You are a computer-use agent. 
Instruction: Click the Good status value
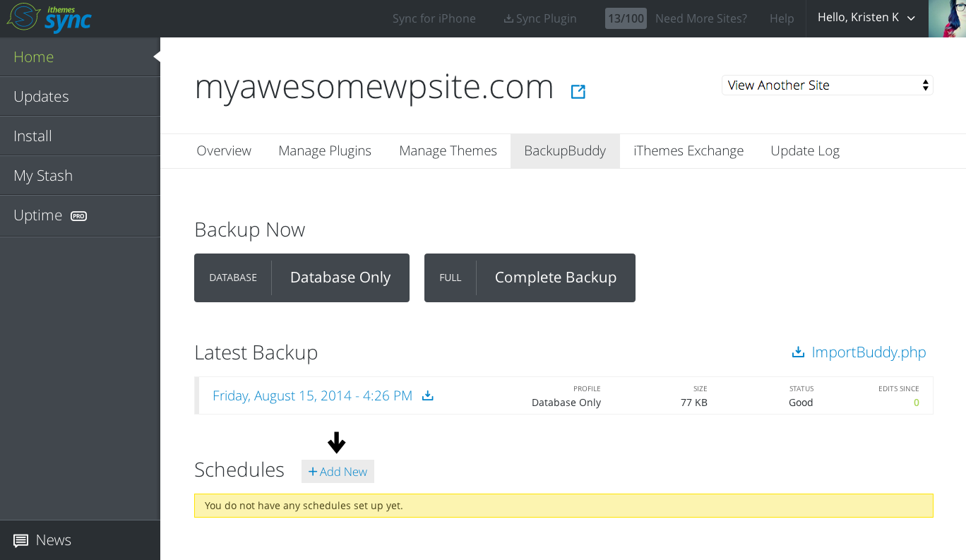801,403
